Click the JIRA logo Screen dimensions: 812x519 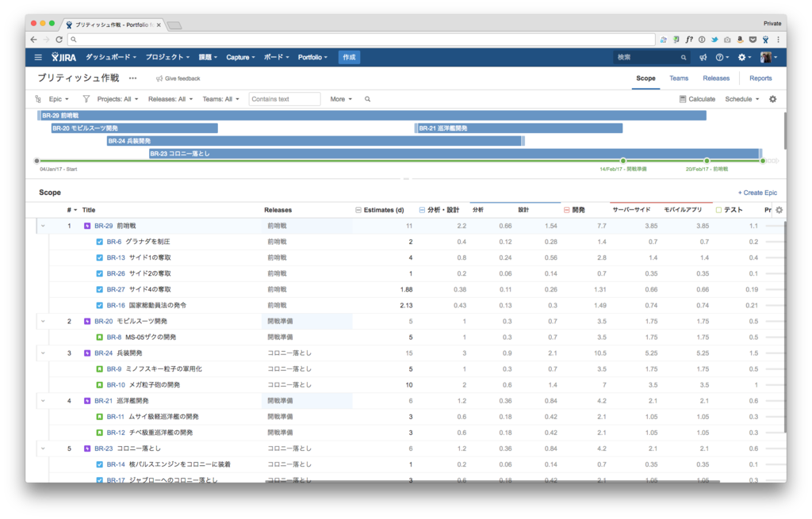click(63, 57)
